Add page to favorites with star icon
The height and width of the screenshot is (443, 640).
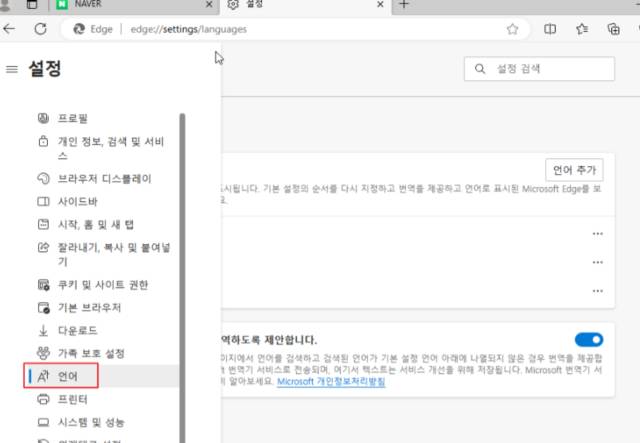pos(512,29)
